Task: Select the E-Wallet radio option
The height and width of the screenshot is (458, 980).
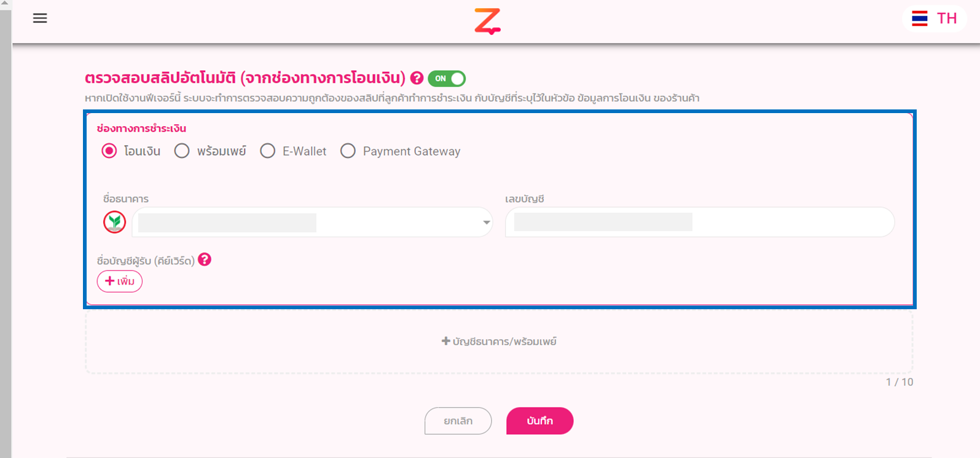Action: (x=267, y=151)
